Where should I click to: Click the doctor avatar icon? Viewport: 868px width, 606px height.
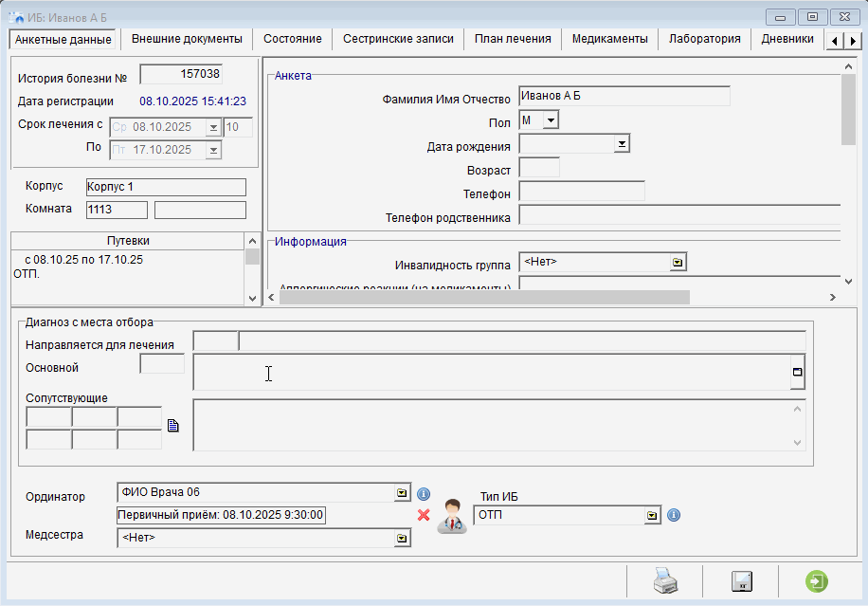452,517
